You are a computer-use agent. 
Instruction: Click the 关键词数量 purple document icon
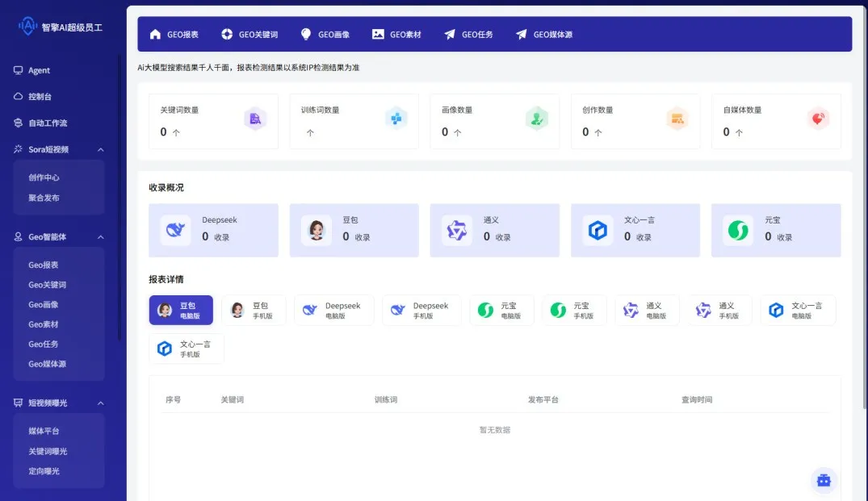(x=255, y=119)
